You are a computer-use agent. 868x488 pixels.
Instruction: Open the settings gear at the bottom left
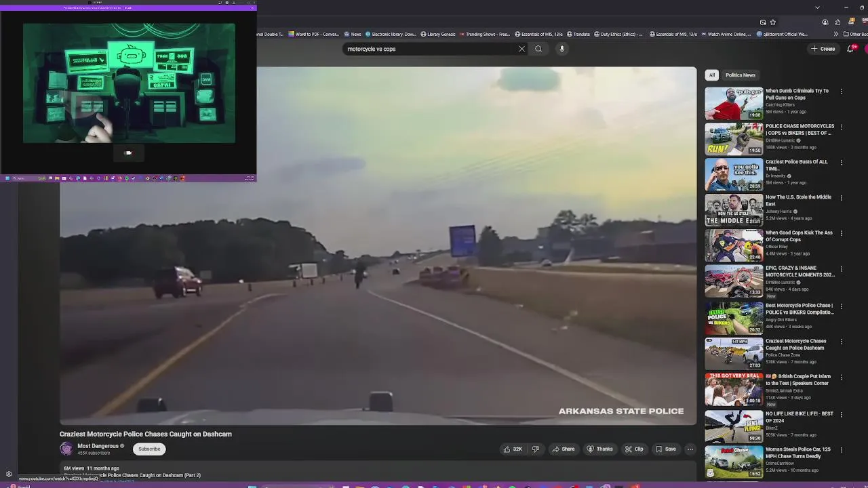pyautogui.click(x=9, y=474)
